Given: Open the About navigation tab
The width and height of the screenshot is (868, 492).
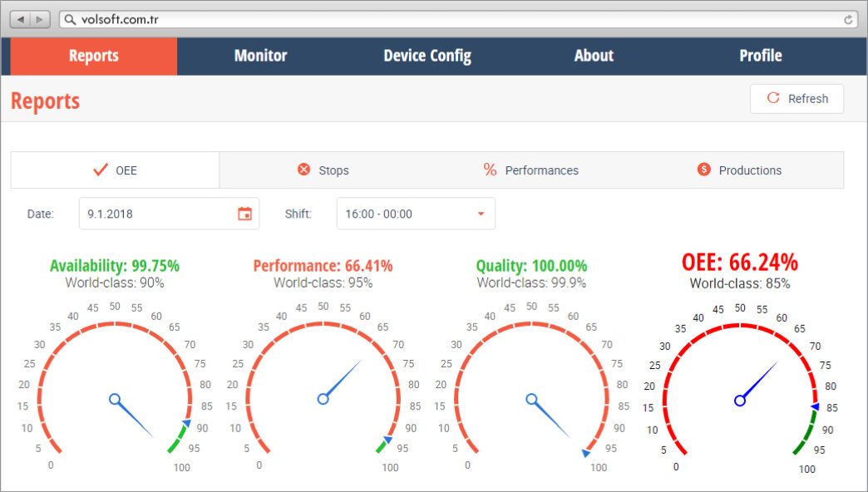Looking at the screenshot, I should coord(594,56).
